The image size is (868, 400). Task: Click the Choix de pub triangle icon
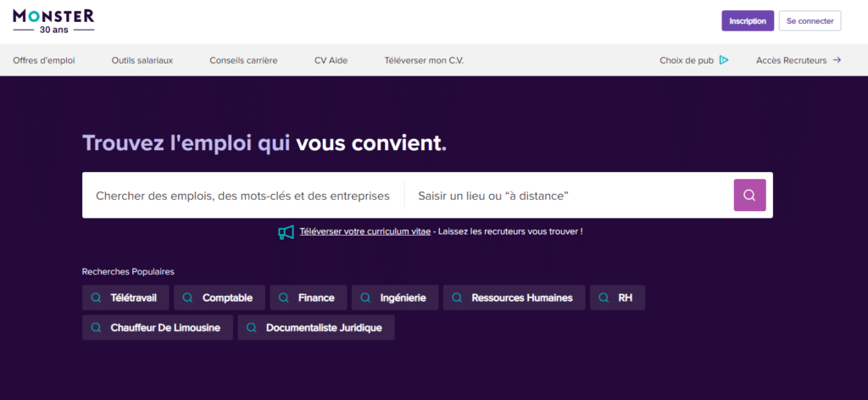[x=724, y=60]
